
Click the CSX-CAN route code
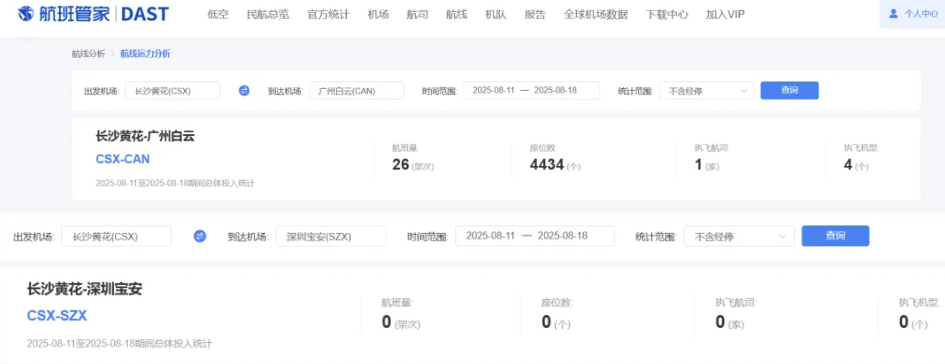pos(123,159)
